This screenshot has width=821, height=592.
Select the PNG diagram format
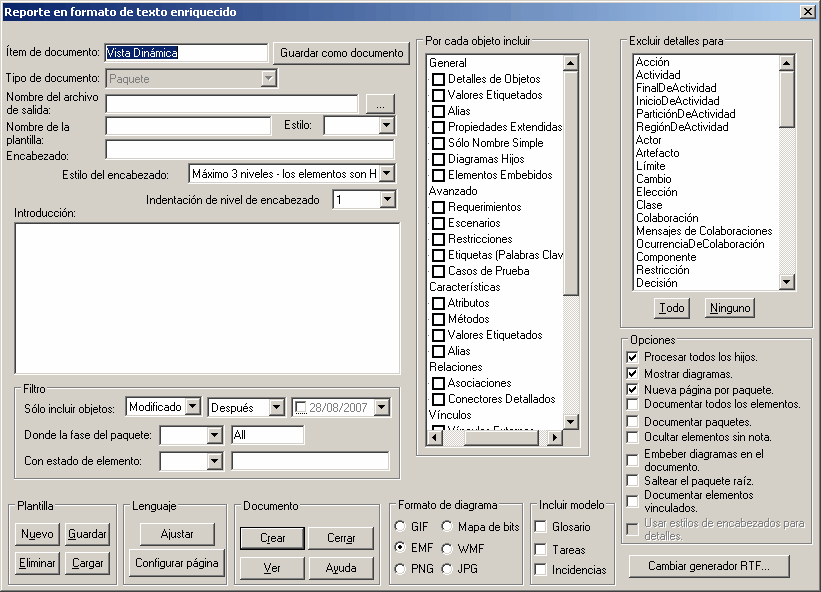(401, 568)
